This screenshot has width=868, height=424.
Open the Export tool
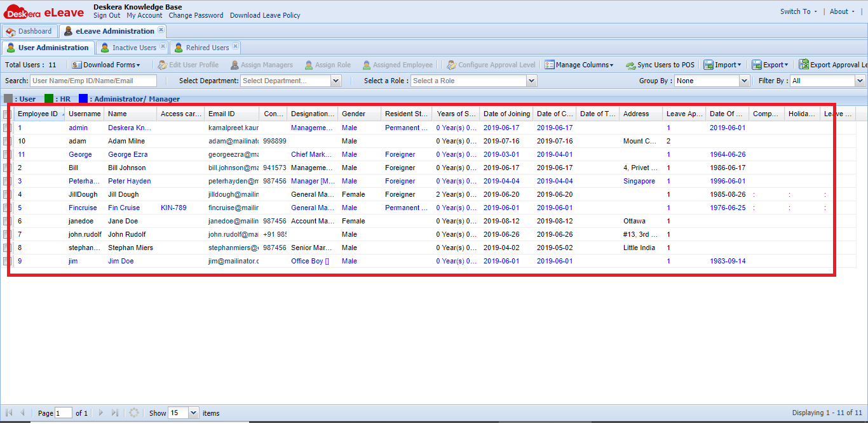pyautogui.click(x=770, y=64)
